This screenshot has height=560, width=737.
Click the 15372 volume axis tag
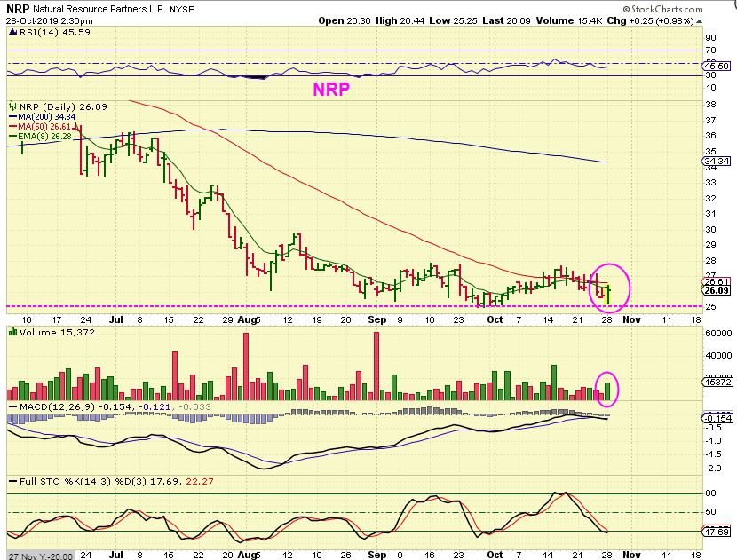pyautogui.click(x=717, y=382)
